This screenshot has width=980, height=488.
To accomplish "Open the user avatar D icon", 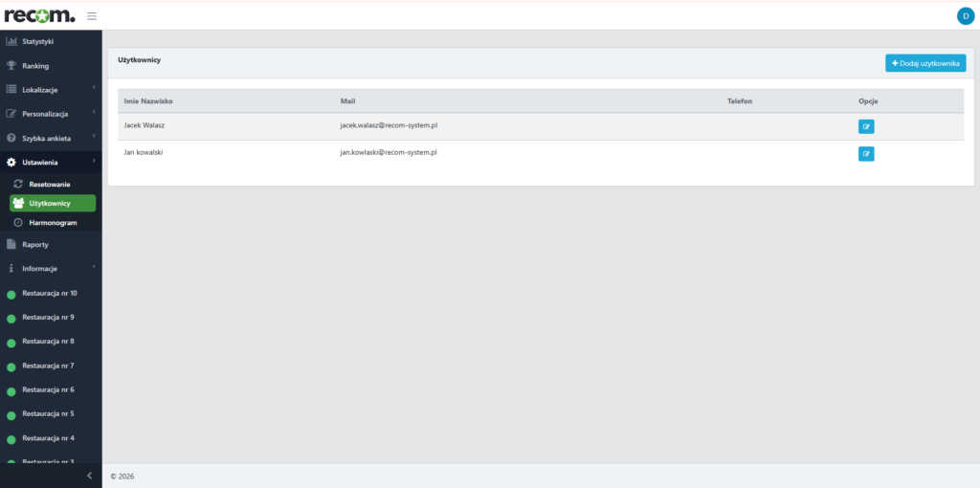I will [964, 15].
